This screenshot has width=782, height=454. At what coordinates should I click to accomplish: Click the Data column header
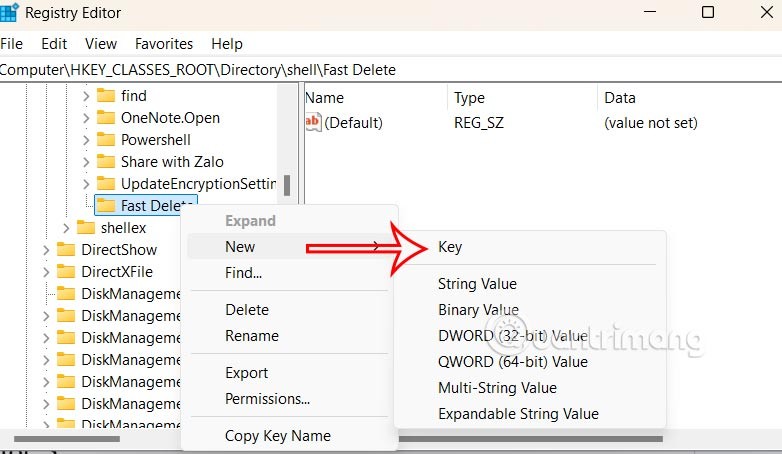619,98
